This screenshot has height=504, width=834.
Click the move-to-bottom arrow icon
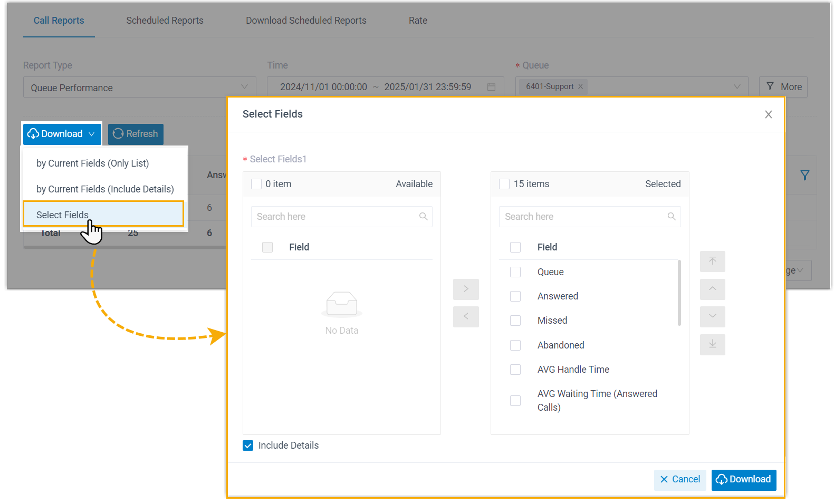pos(712,344)
